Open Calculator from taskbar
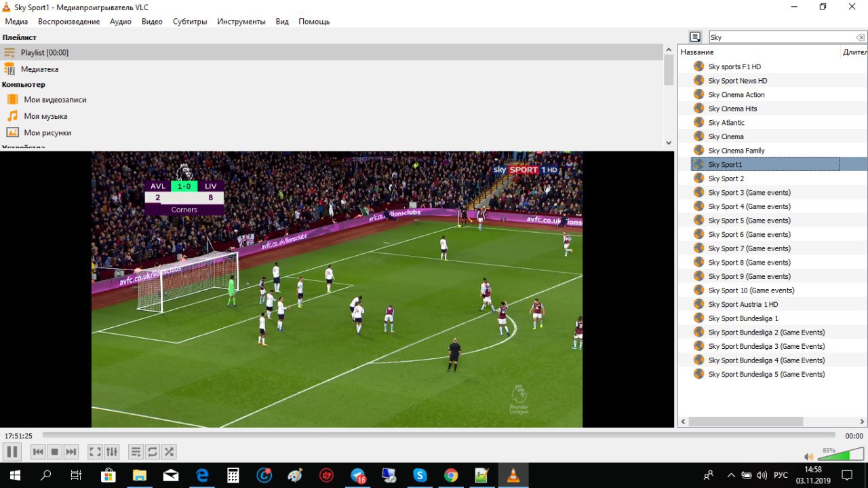 (233, 475)
